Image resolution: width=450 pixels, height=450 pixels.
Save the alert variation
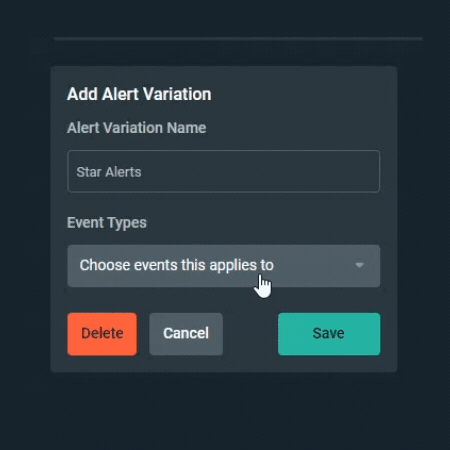[x=329, y=334]
